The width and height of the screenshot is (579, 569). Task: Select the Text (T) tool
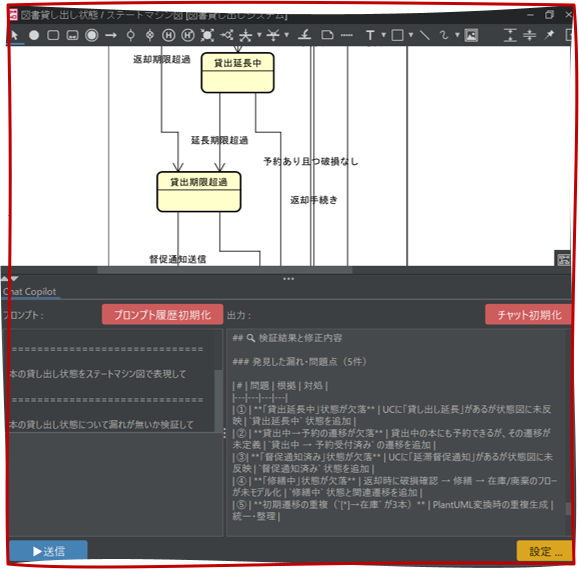click(370, 35)
